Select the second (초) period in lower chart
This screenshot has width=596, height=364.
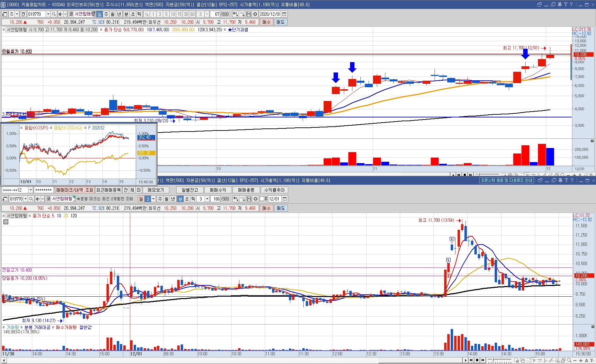pos(187,199)
